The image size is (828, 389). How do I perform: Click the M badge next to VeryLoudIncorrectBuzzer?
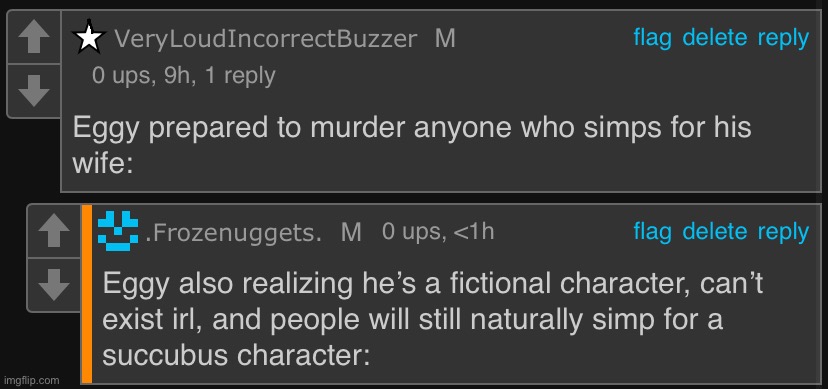(x=445, y=39)
